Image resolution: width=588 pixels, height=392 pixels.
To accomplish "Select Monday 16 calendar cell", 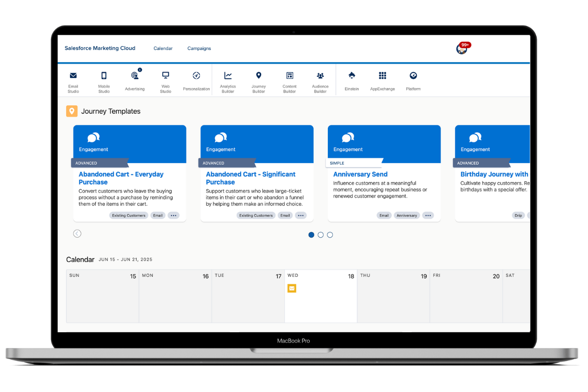I will click(x=175, y=296).
